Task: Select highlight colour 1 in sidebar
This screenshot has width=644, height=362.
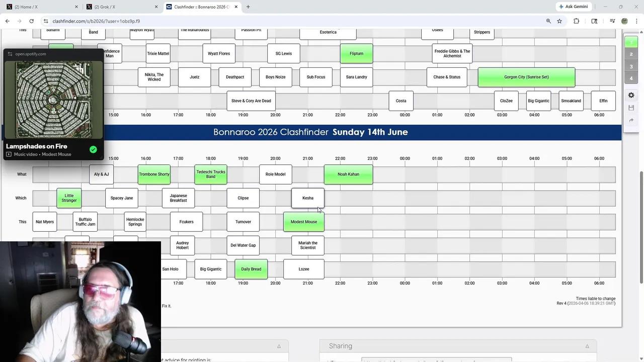Action: tap(631, 42)
